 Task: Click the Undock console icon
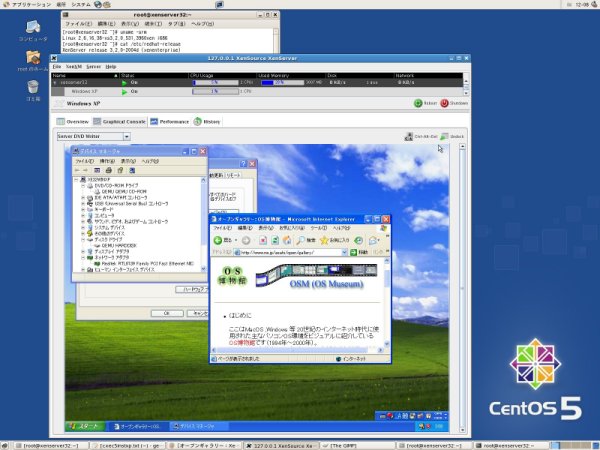(x=444, y=137)
